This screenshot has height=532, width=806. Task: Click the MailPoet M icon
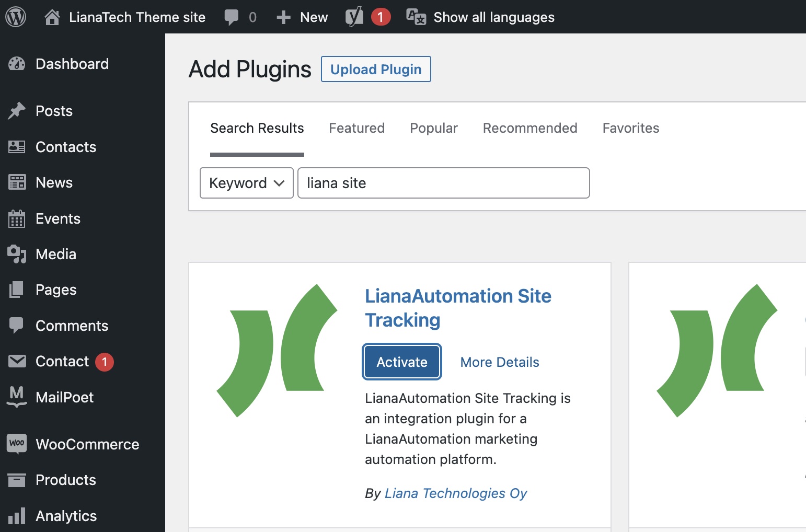click(x=17, y=397)
